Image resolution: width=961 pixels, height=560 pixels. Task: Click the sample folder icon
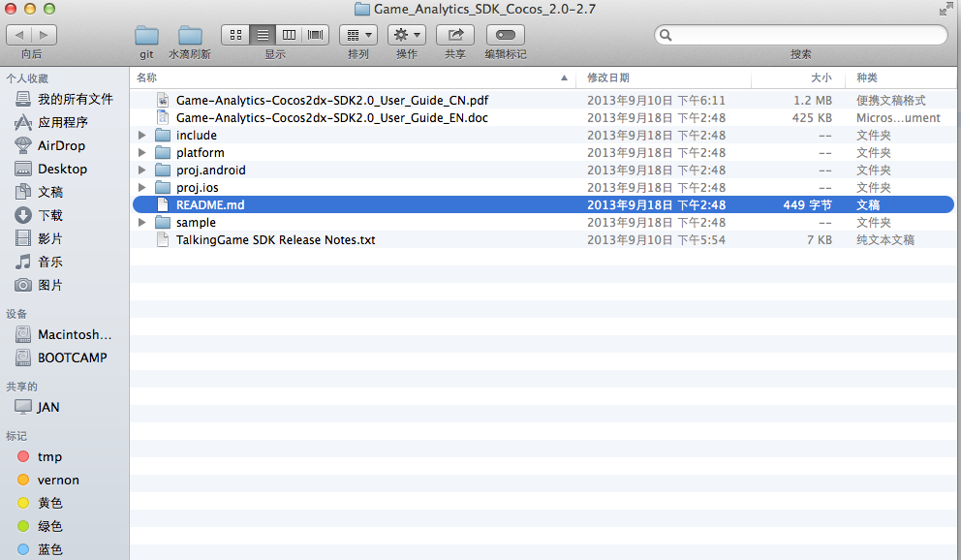pyautogui.click(x=163, y=223)
